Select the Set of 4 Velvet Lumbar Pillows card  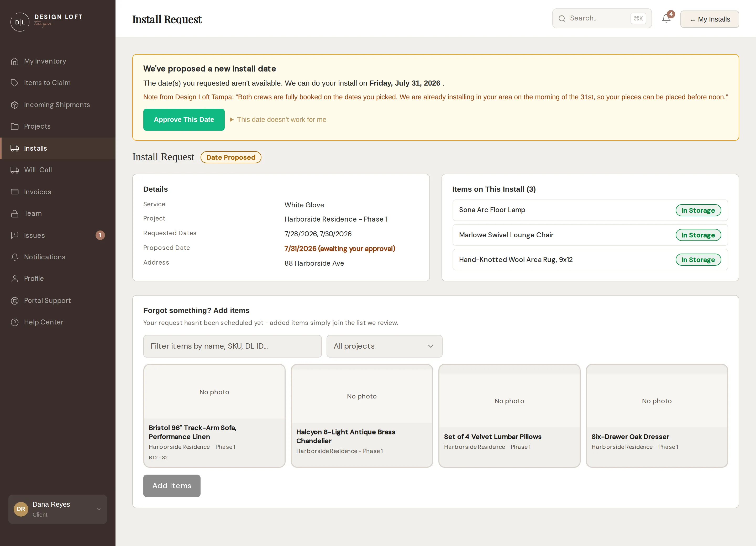point(509,416)
